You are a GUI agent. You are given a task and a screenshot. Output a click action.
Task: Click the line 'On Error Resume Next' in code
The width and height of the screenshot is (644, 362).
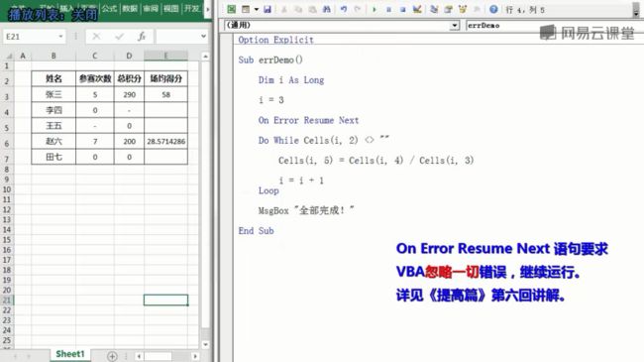[308, 120]
